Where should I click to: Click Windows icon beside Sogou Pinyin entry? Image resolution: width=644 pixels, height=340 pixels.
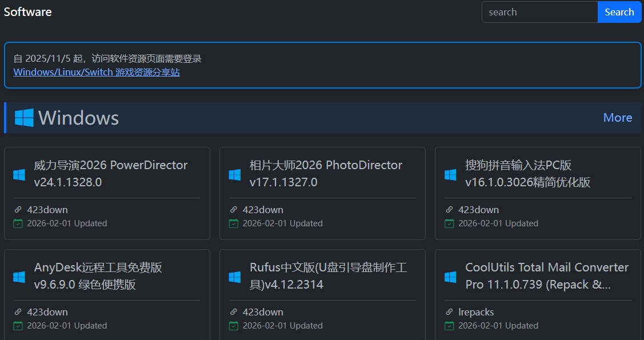pyautogui.click(x=450, y=174)
